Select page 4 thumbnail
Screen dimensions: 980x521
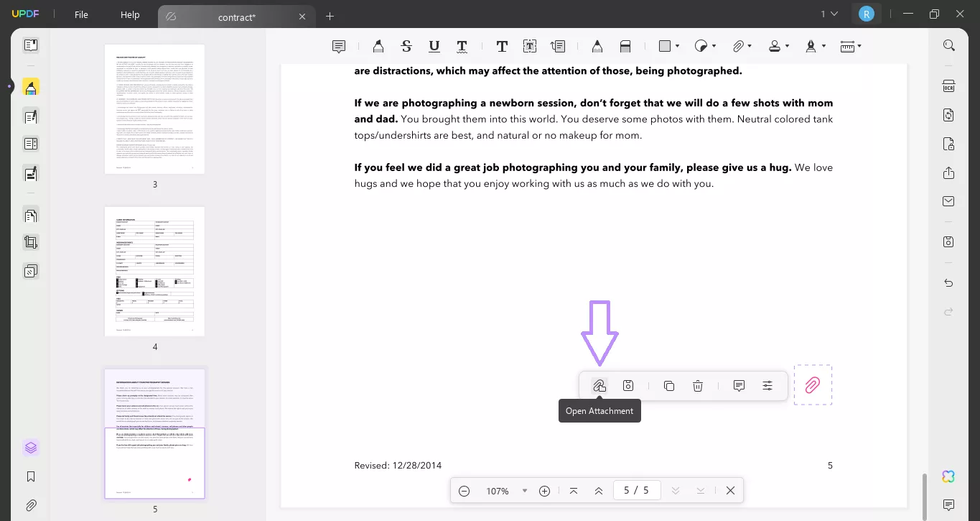[x=154, y=271]
